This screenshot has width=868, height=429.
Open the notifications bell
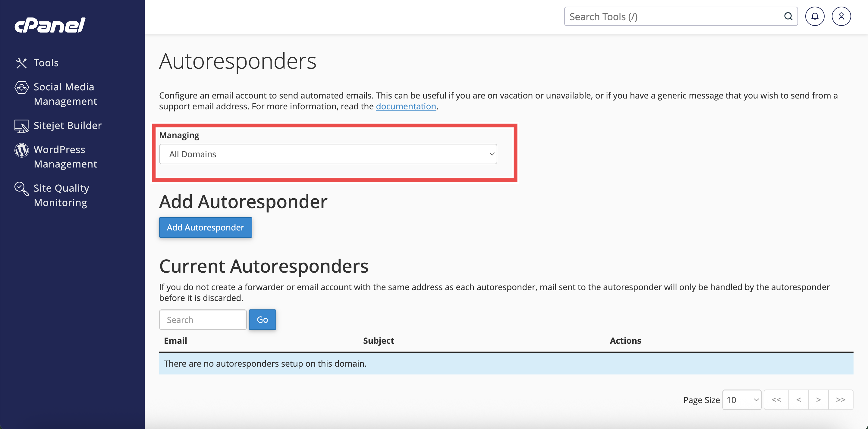pos(814,16)
